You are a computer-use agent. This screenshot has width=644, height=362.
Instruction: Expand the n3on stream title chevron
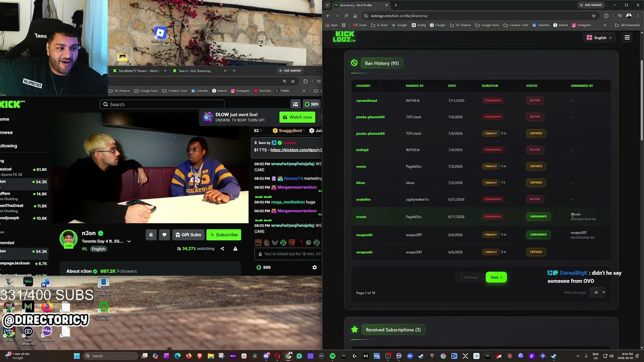pyautogui.click(x=129, y=241)
